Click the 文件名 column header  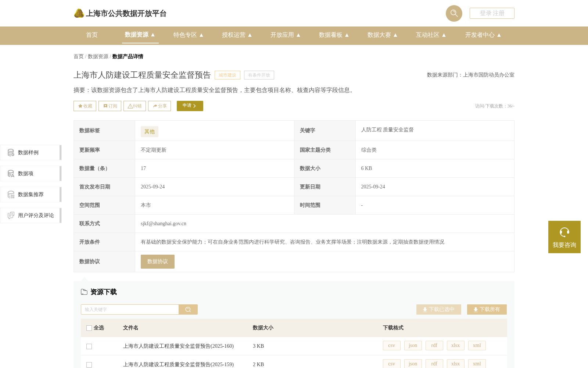pos(130,328)
